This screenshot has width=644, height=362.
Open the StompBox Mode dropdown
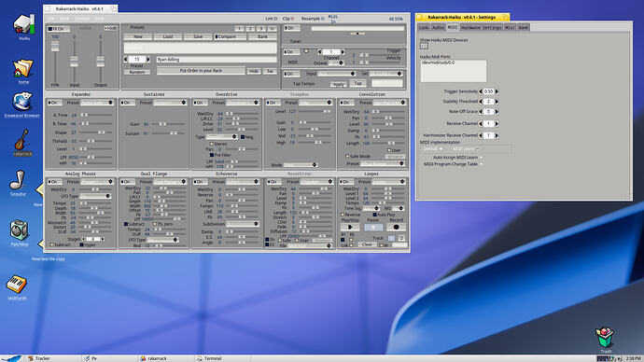coord(301,165)
